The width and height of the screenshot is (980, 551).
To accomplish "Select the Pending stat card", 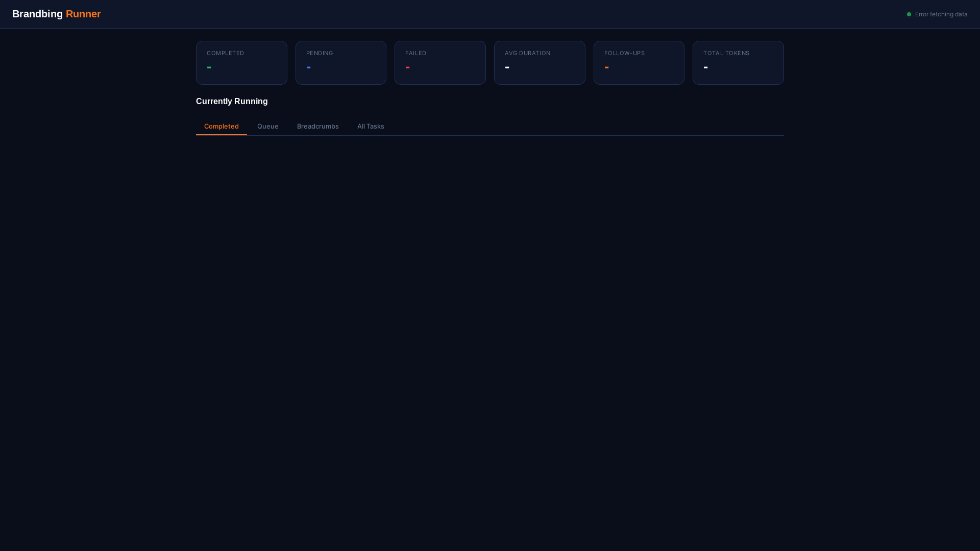I will tap(341, 63).
